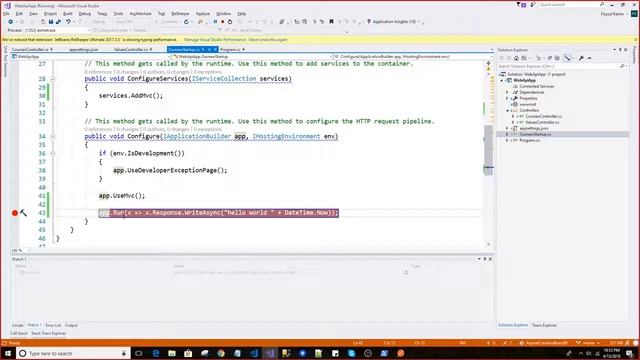This screenshot has height=360, width=640.
Task: Switch to the Call Stack tab
Action: pos(19,333)
